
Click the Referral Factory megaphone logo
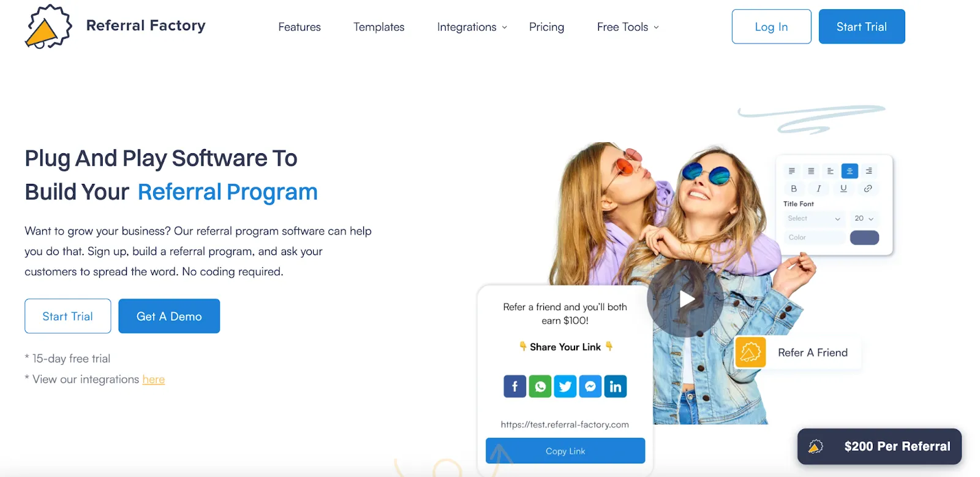point(48,26)
